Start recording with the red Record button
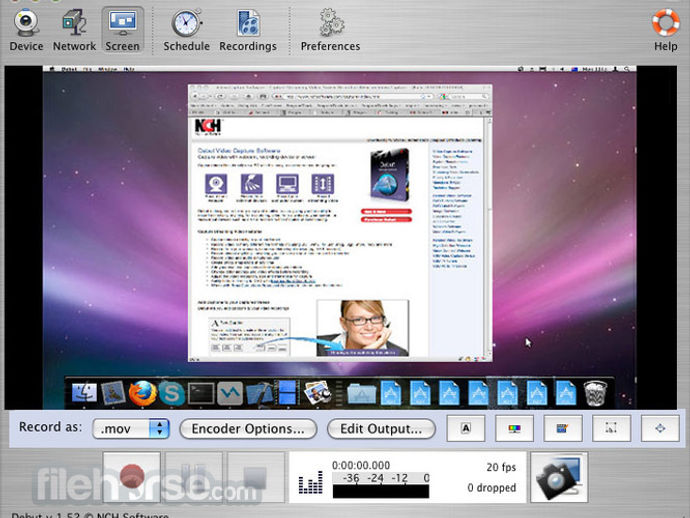 tap(132, 477)
